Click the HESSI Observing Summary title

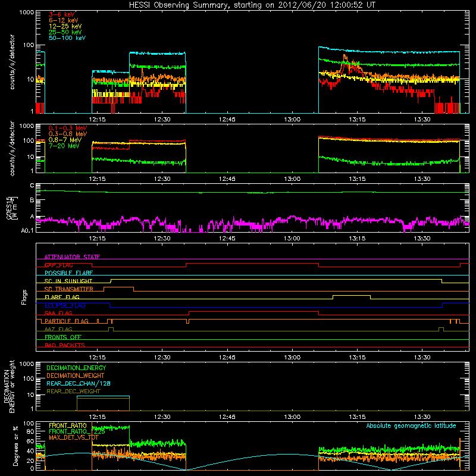coord(252,5)
